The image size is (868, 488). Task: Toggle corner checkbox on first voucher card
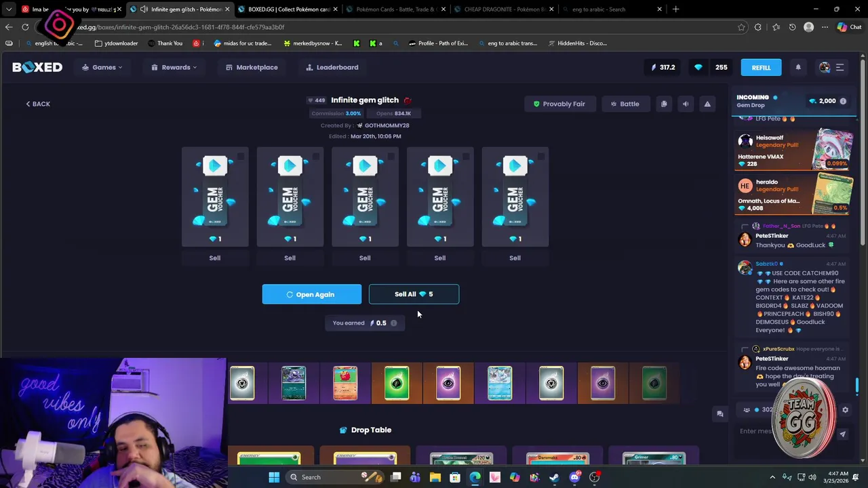click(x=241, y=157)
